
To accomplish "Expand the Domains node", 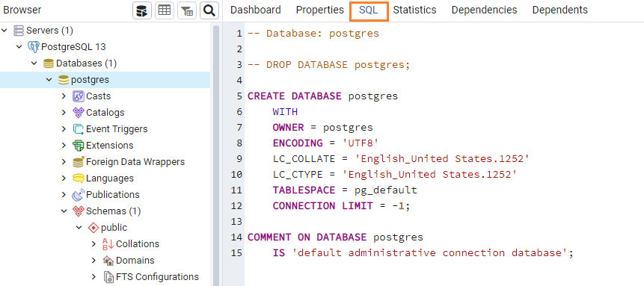I will click(x=93, y=260).
